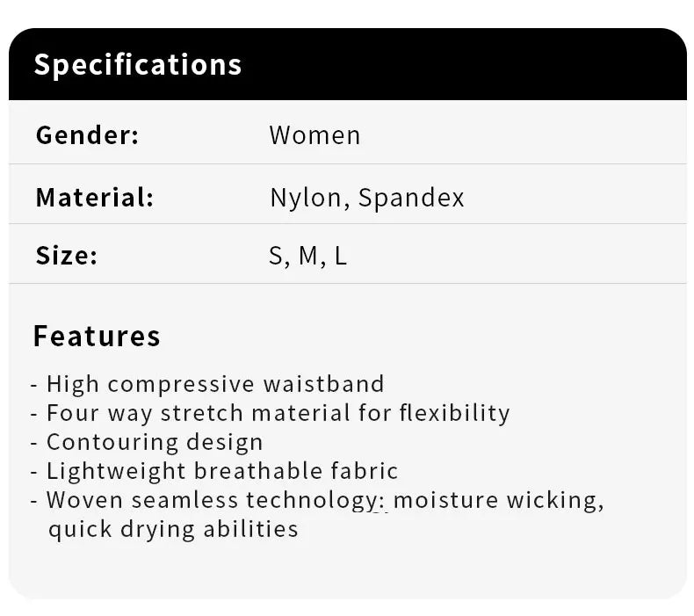Select size S in the Size row
Image resolution: width=694 pixels, height=616 pixels.
pyautogui.click(x=277, y=257)
